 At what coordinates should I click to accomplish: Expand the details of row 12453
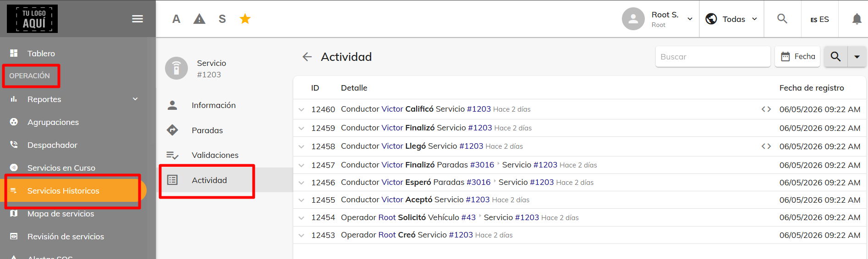[301, 235]
